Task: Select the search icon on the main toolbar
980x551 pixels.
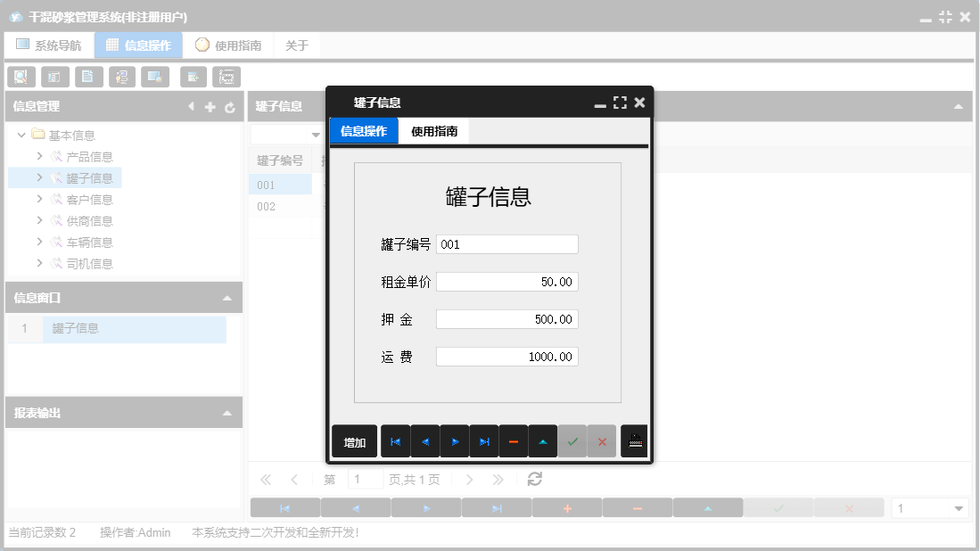Action: tap(21, 77)
